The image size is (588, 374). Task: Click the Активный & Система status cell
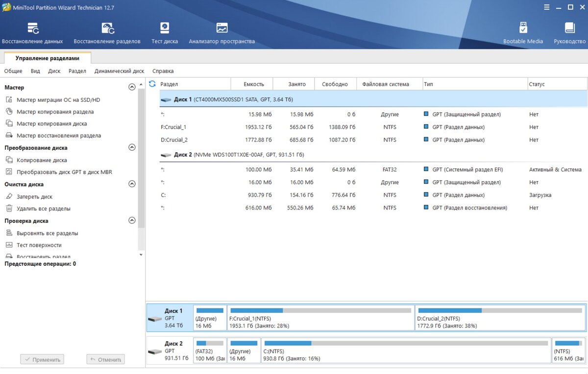pos(555,169)
